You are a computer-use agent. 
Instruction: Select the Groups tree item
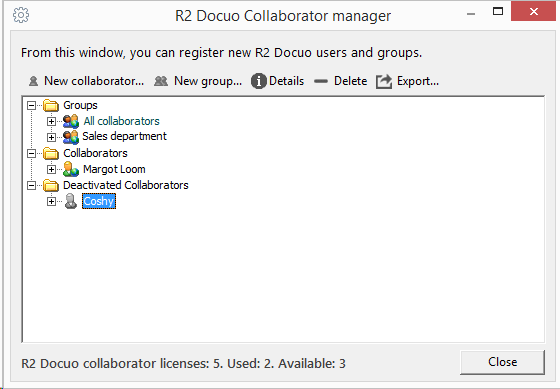(80, 105)
